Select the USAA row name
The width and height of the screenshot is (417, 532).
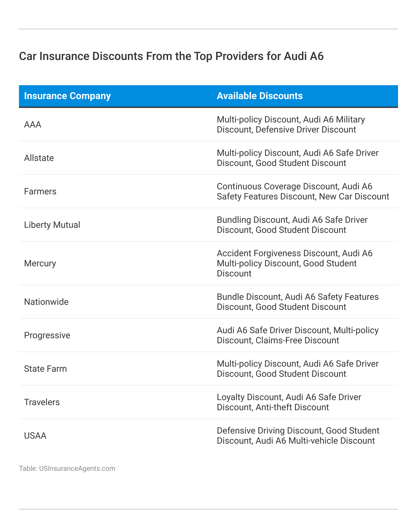(35, 436)
